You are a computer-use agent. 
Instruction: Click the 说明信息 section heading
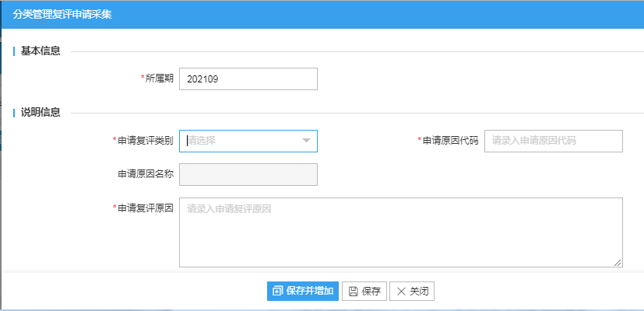pyautogui.click(x=40, y=113)
